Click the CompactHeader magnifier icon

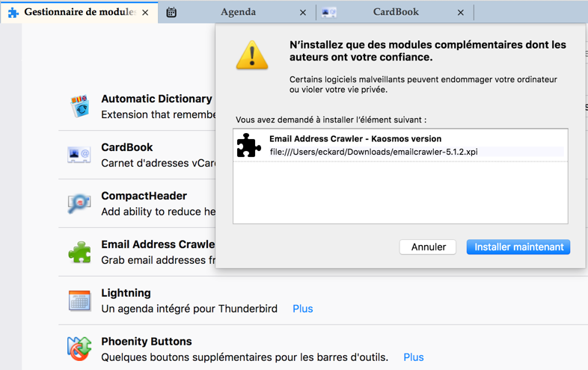pos(79,203)
